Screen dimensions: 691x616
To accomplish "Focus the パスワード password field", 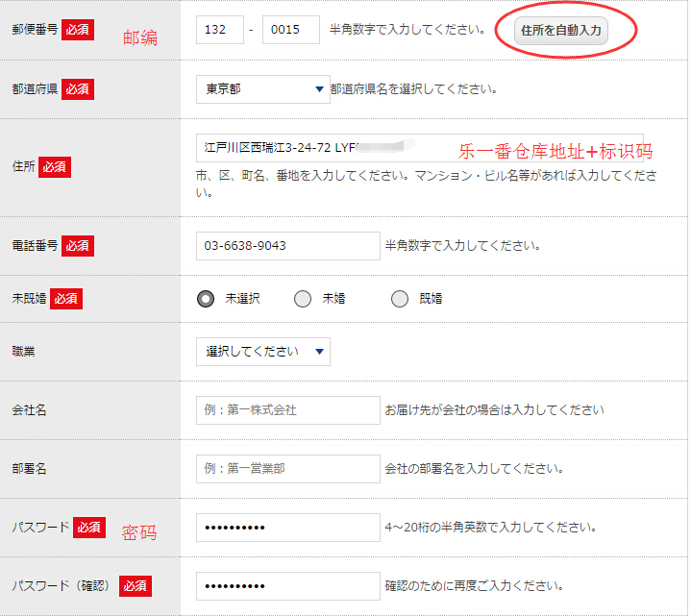I will (x=287, y=529).
